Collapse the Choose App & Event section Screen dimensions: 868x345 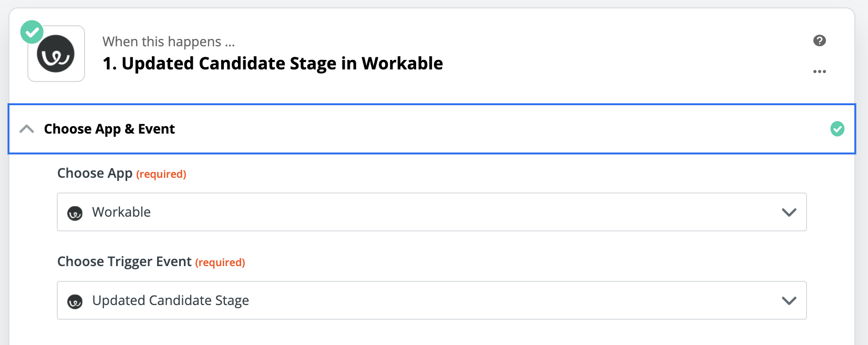[27, 129]
